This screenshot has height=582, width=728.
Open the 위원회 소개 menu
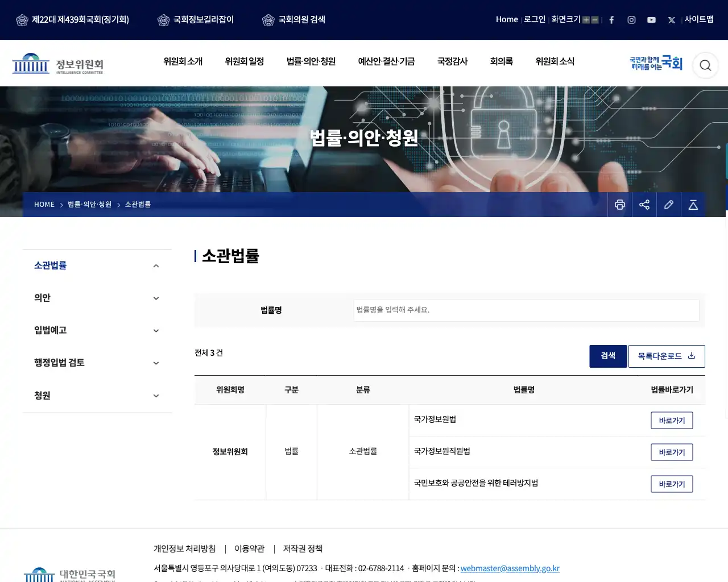pos(183,61)
